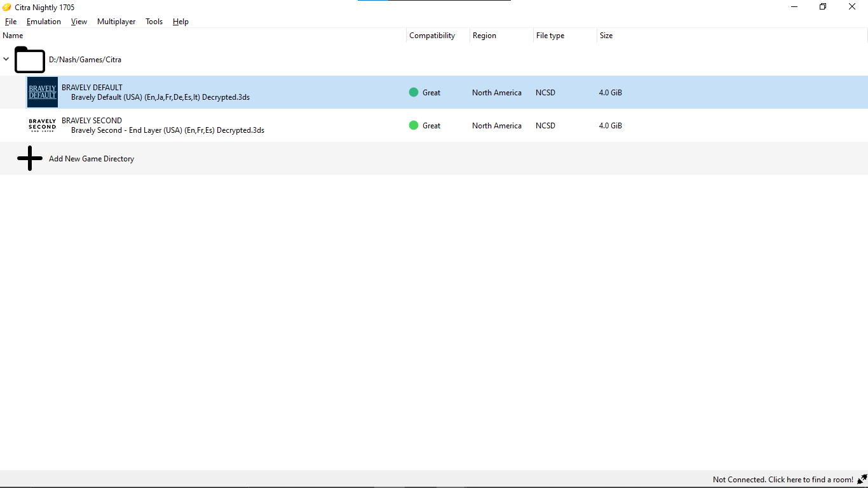868x488 pixels.
Task: Collapse the D:/Nash/Games/Citra directory chevron
Action: coord(6,59)
